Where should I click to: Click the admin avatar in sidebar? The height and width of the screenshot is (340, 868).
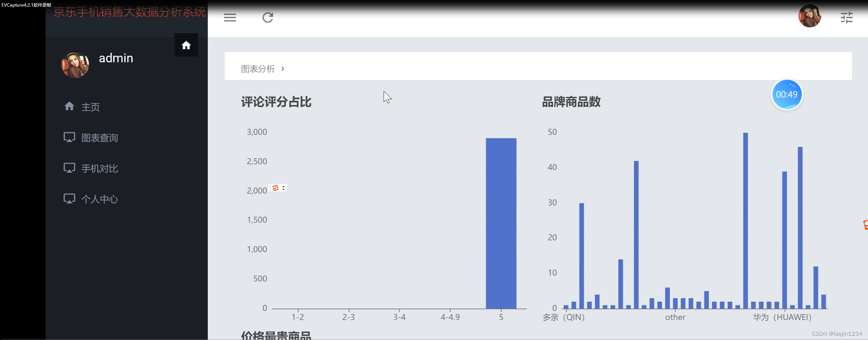pyautogui.click(x=75, y=65)
